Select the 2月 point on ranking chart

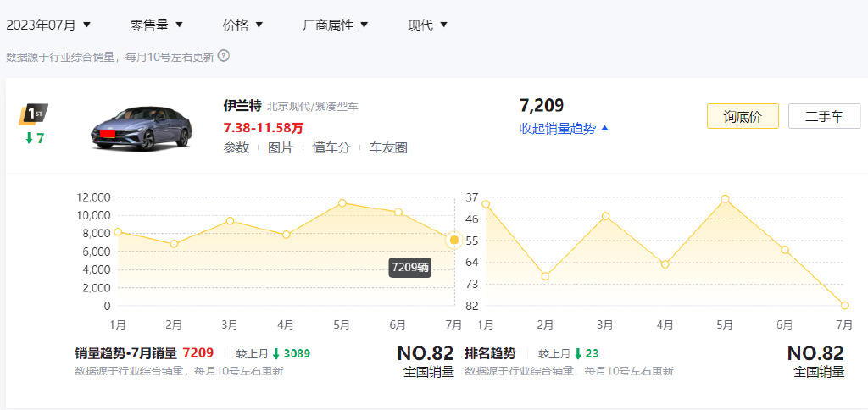pyautogui.click(x=545, y=276)
